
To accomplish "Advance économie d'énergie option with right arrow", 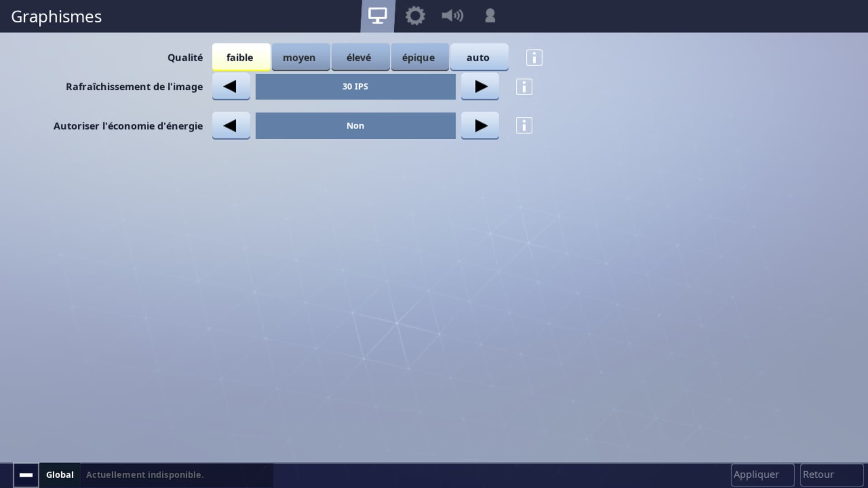I will (480, 126).
